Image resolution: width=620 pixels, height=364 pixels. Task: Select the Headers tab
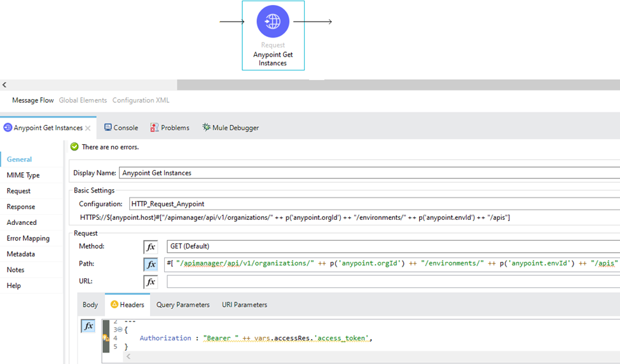(127, 305)
